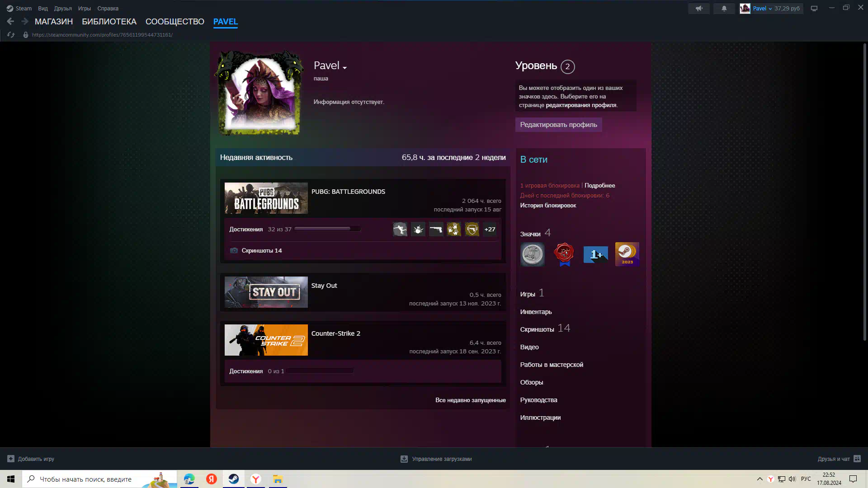This screenshot has height=488, width=868.
Task: Click the Steam taskbar icon
Action: tap(234, 479)
